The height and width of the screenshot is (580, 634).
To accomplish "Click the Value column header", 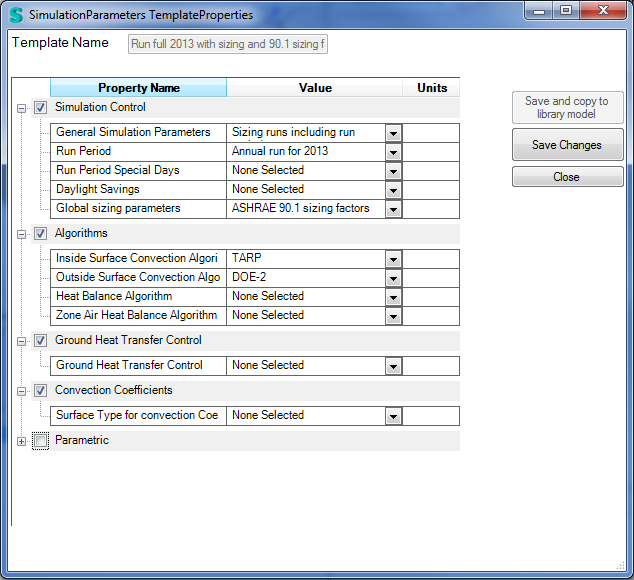I will (315, 88).
